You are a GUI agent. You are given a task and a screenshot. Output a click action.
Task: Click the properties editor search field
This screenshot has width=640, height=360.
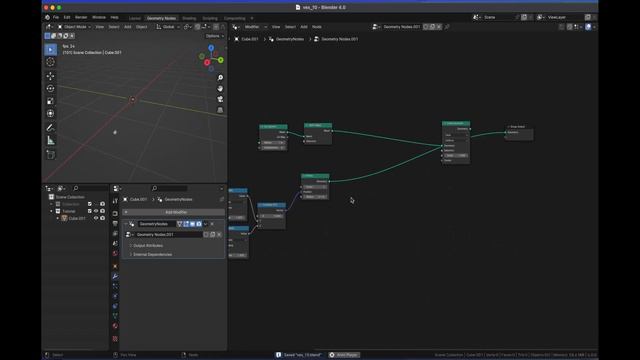pos(169,188)
